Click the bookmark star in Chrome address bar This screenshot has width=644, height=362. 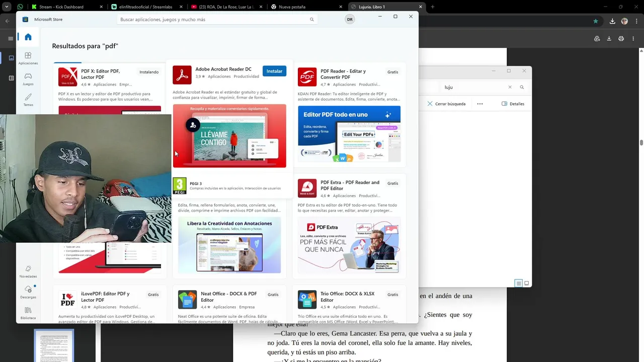coord(596,21)
